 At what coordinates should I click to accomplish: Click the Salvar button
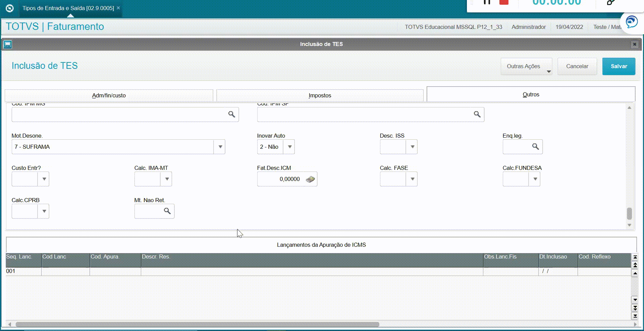(x=619, y=66)
